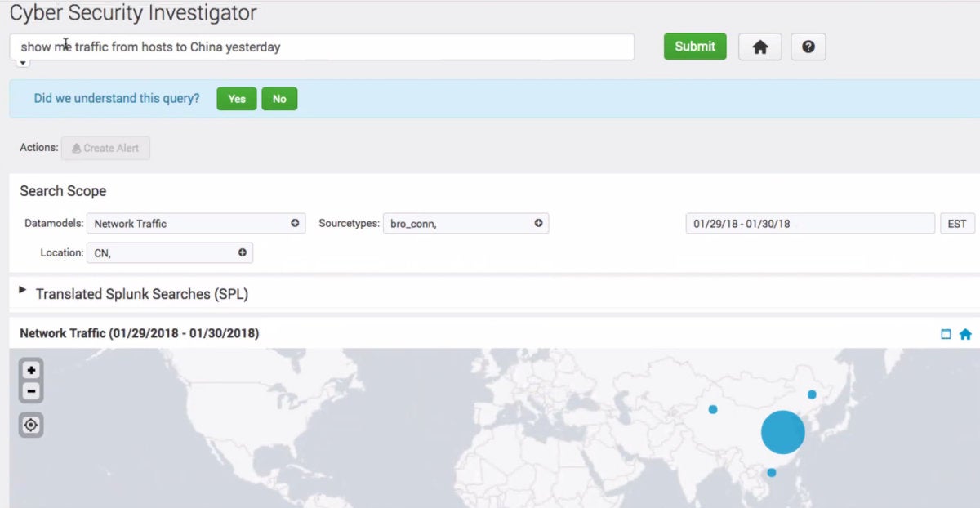This screenshot has height=508, width=980.
Task: Click the small blue dot in western China
Action: tap(713, 409)
